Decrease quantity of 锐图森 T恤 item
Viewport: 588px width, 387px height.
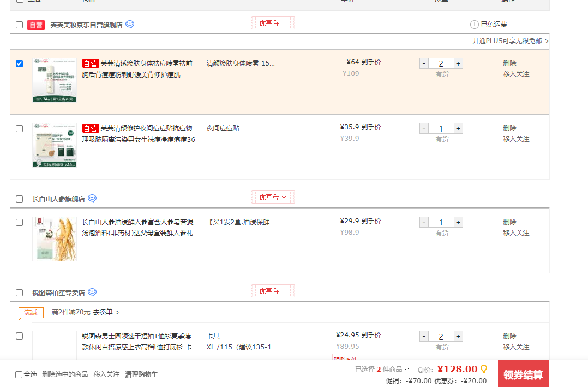point(424,336)
